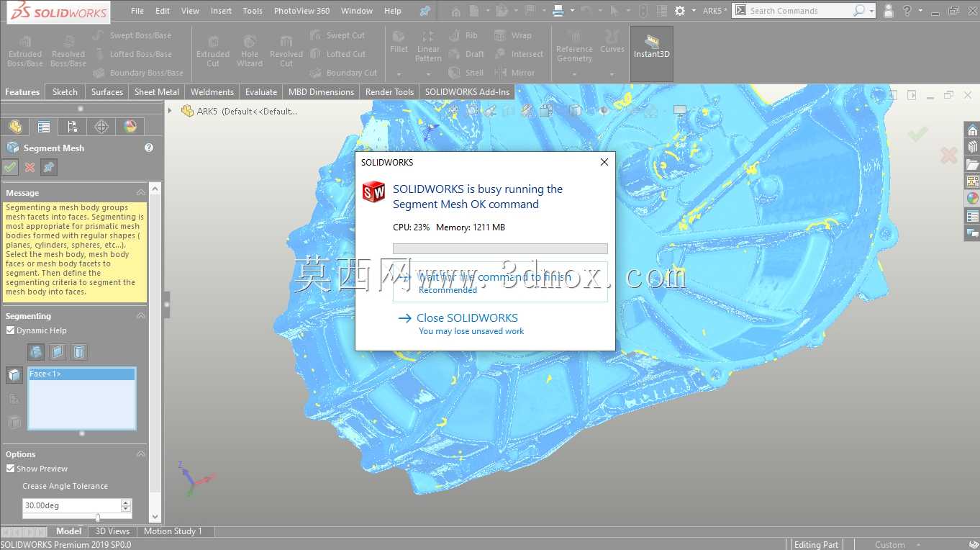Click the Search Commands input box

pos(799,11)
